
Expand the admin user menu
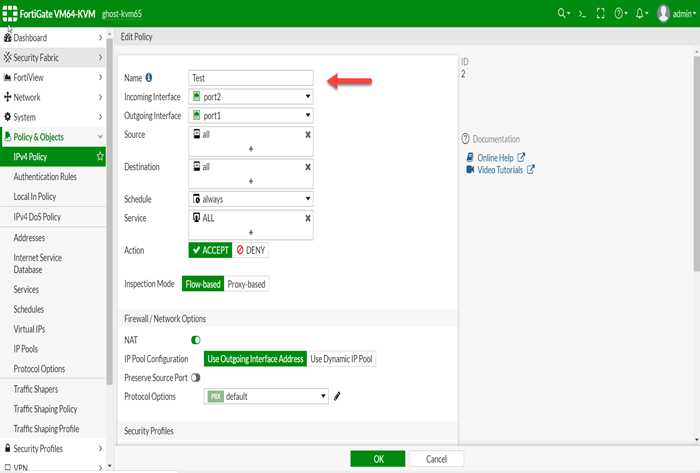click(x=677, y=14)
